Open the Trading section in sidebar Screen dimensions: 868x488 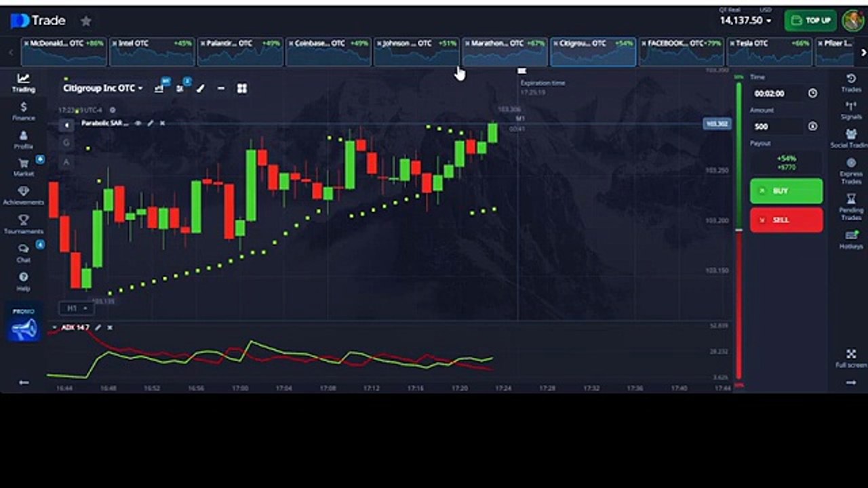click(23, 83)
